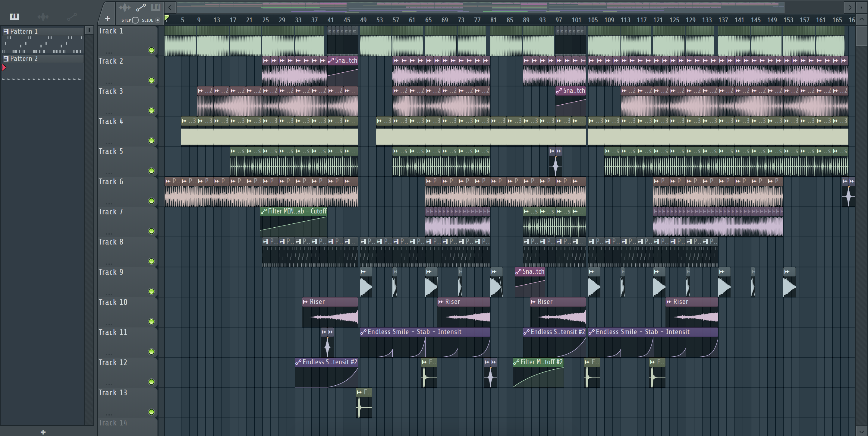
Task: Open clip menu icon of first Riser clip
Action: pos(305,302)
